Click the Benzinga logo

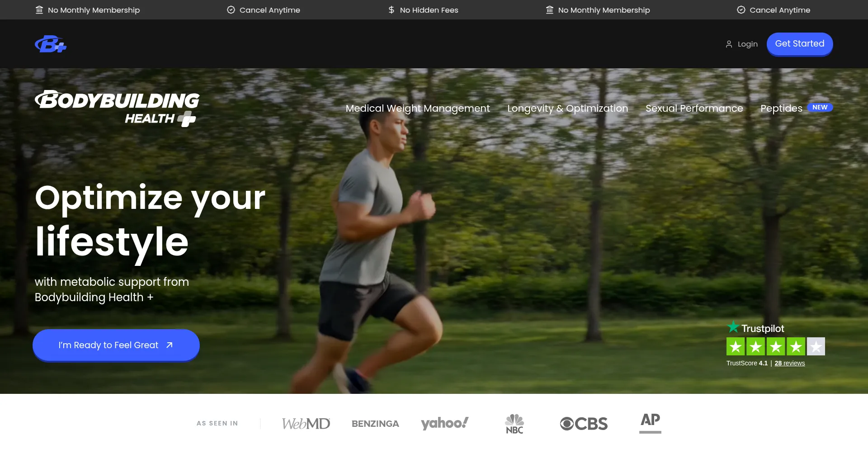(x=375, y=424)
